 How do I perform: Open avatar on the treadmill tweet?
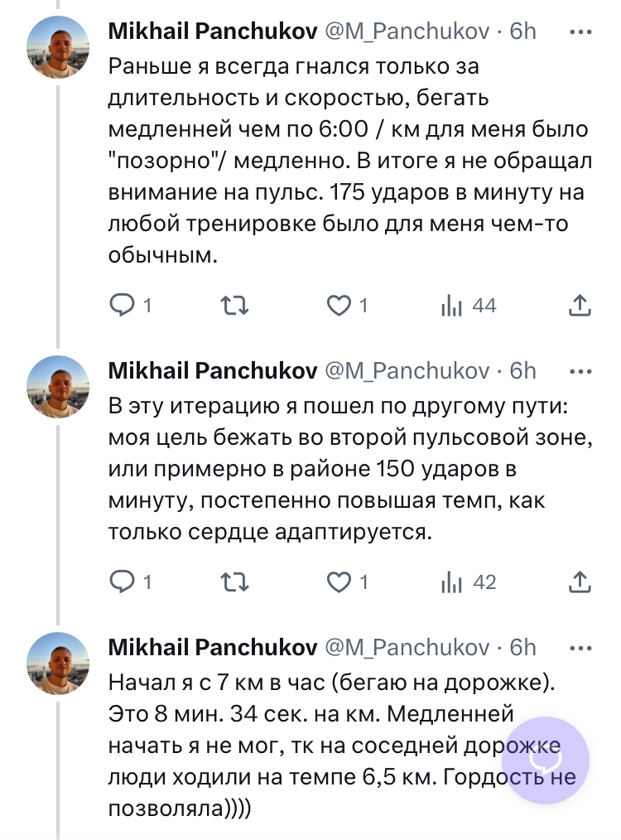(58, 664)
